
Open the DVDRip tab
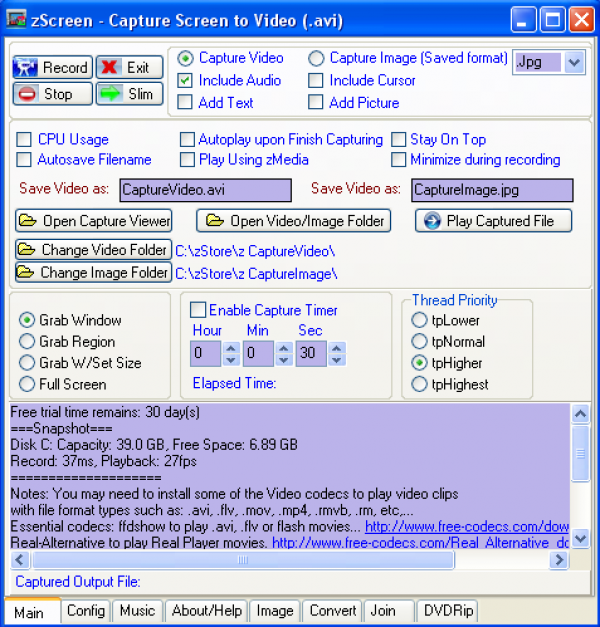click(x=448, y=611)
